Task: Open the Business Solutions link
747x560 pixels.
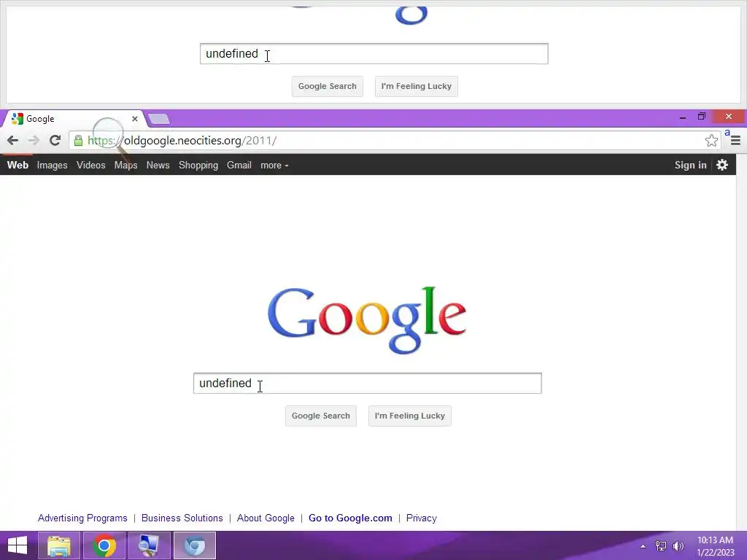Action: [182, 518]
